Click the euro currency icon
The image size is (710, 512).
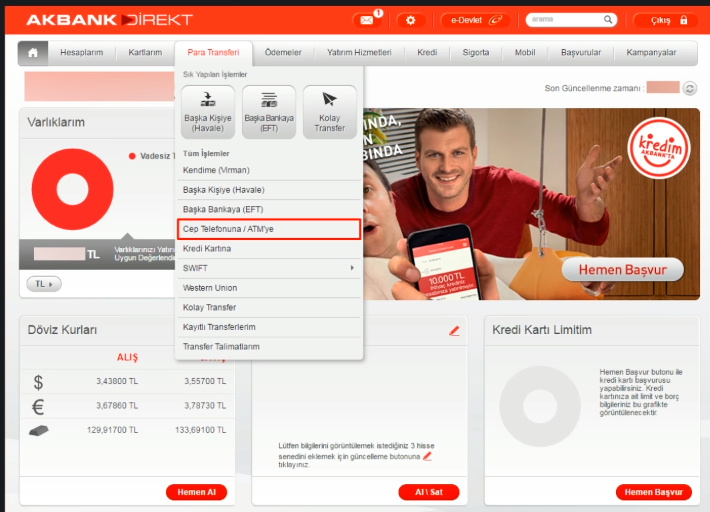(38, 407)
